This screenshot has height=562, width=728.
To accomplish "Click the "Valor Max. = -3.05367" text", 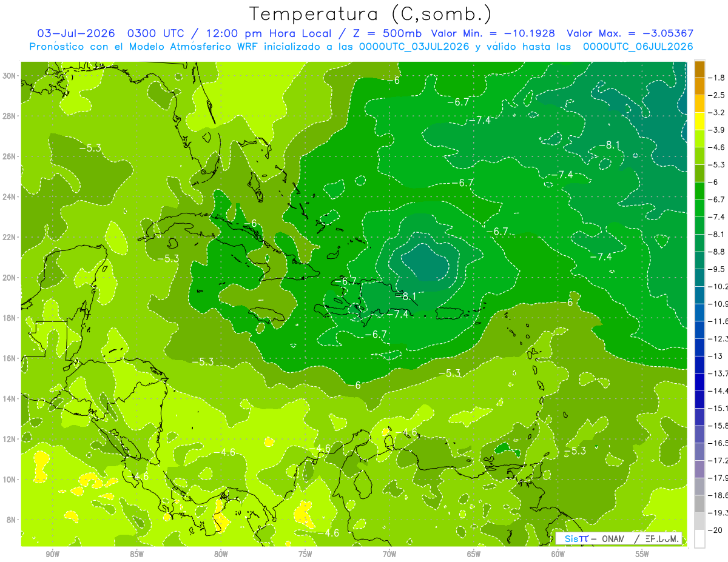I will point(630,33).
